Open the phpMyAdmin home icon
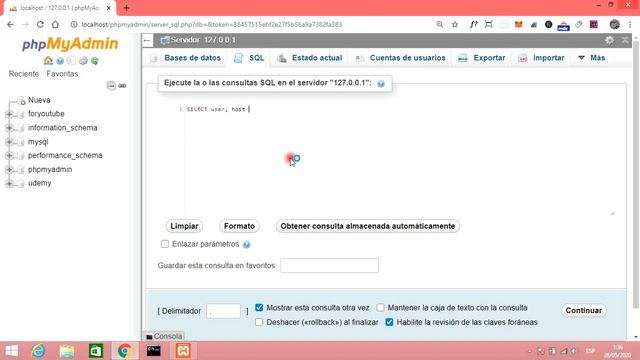 pyautogui.click(x=48, y=61)
